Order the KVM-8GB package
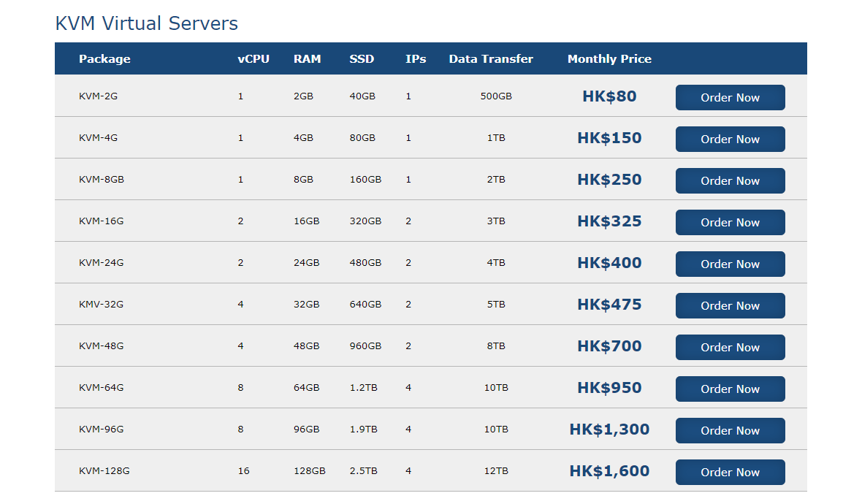862x504 pixels. [x=730, y=181]
